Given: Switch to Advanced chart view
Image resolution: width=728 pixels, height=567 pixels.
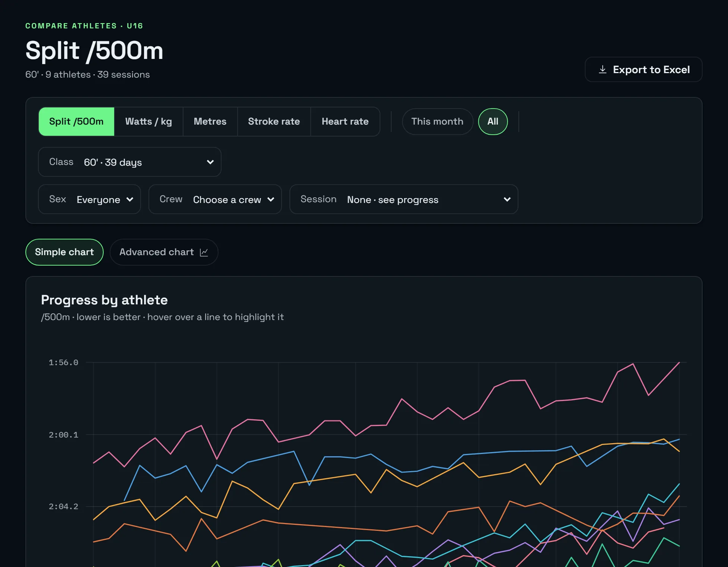Looking at the screenshot, I should (x=164, y=252).
